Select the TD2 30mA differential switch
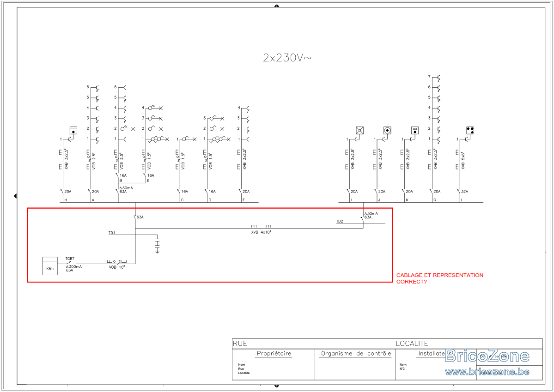The image size is (554, 392). click(x=369, y=216)
